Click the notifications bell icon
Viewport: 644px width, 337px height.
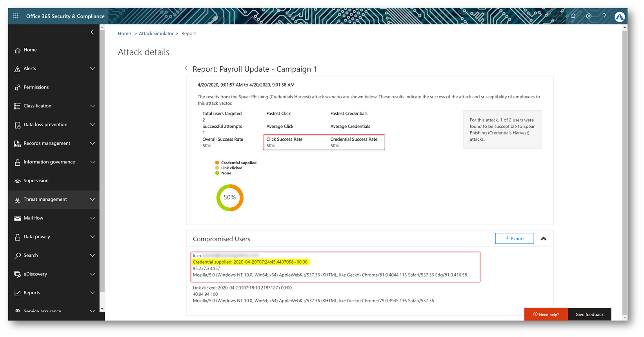point(573,16)
